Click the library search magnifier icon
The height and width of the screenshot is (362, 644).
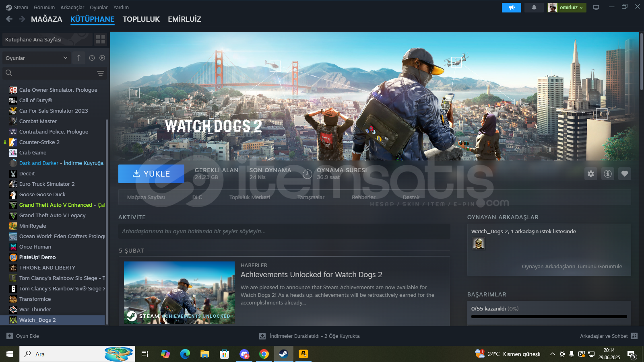(9, 73)
